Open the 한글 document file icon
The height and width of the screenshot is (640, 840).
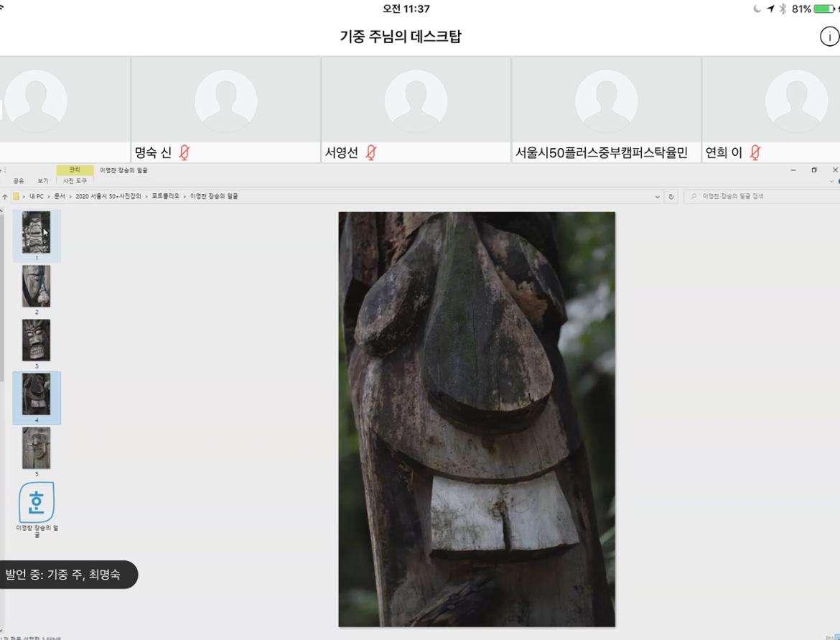coord(36,503)
